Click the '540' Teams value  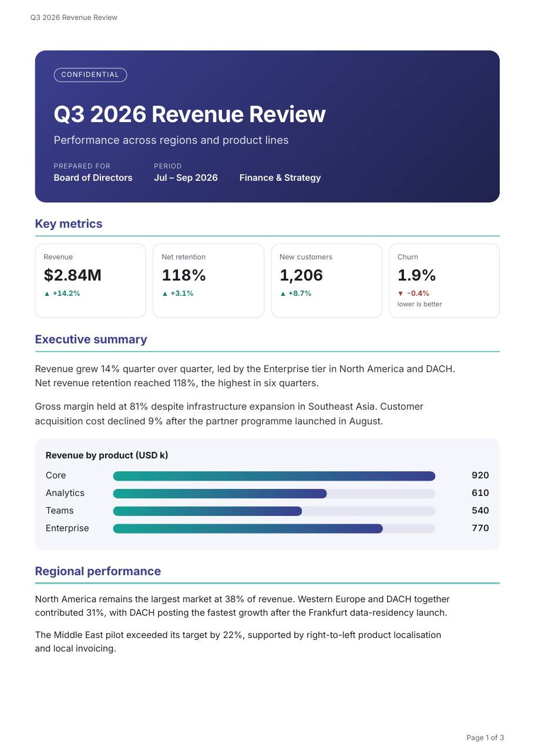(480, 511)
